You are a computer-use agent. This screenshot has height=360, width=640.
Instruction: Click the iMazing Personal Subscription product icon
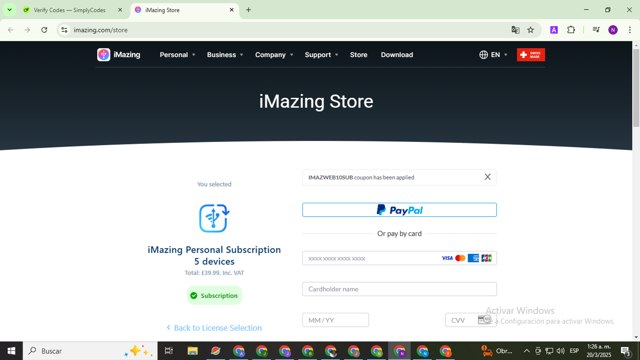[x=214, y=218]
